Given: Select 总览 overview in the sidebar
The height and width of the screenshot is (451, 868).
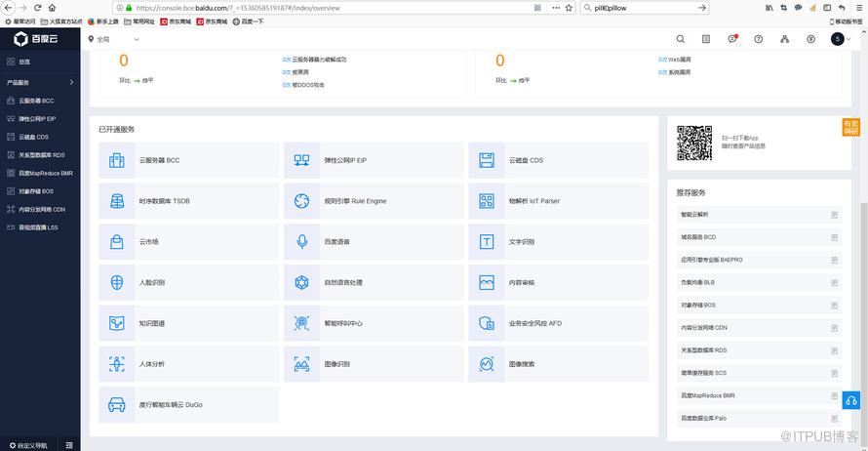Looking at the screenshot, I should (x=40, y=62).
